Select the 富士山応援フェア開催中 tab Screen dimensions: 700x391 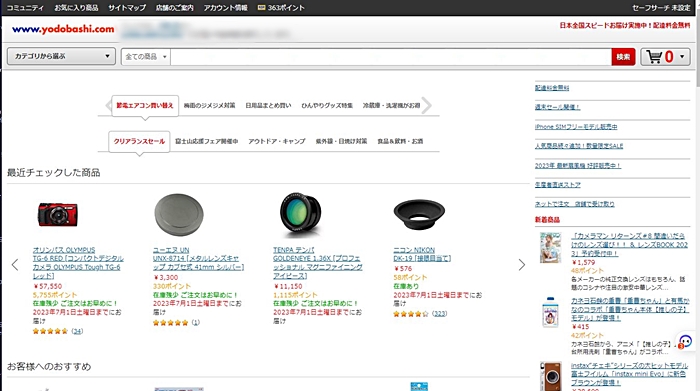pyautogui.click(x=206, y=141)
